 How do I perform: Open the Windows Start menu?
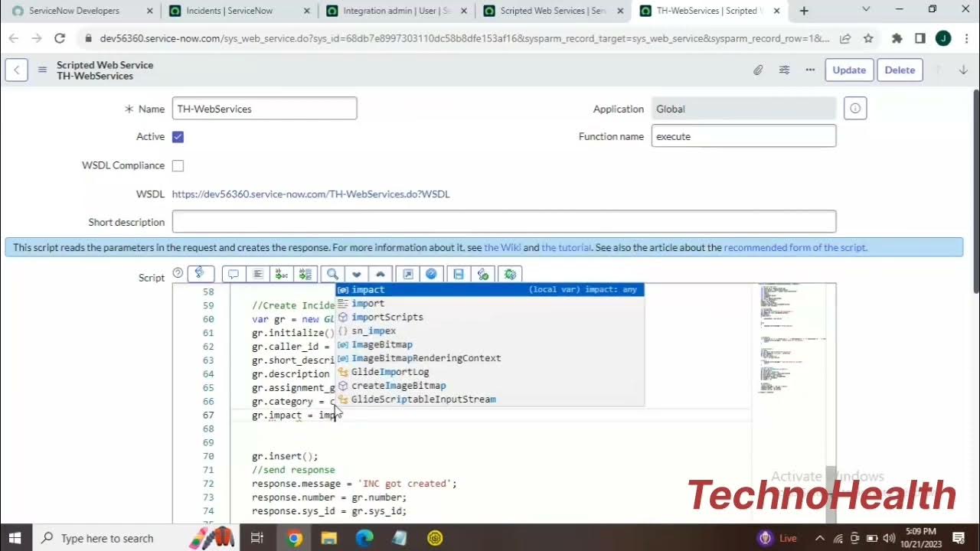[x=15, y=538]
